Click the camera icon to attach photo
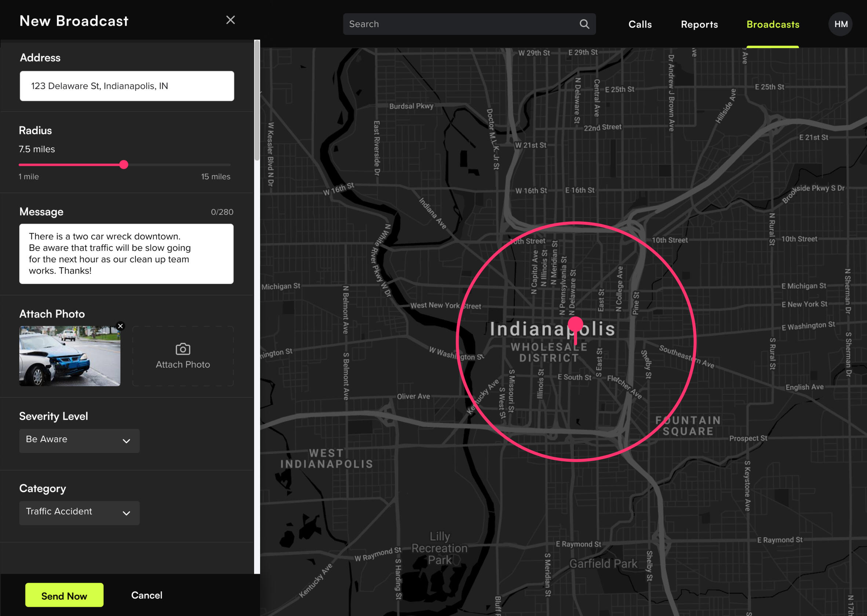Image resolution: width=867 pixels, height=616 pixels. tap(183, 349)
